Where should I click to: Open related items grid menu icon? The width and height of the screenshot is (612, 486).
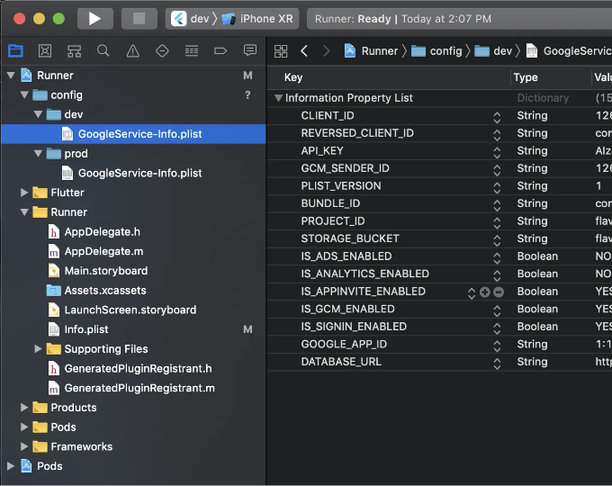[x=281, y=51]
